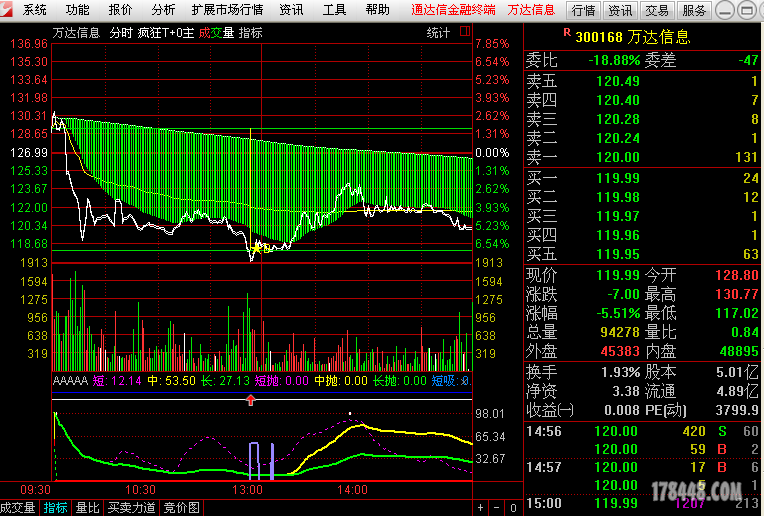Click the R marker beside stock code
This screenshot has width=764, height=516.
pos(567,33)
